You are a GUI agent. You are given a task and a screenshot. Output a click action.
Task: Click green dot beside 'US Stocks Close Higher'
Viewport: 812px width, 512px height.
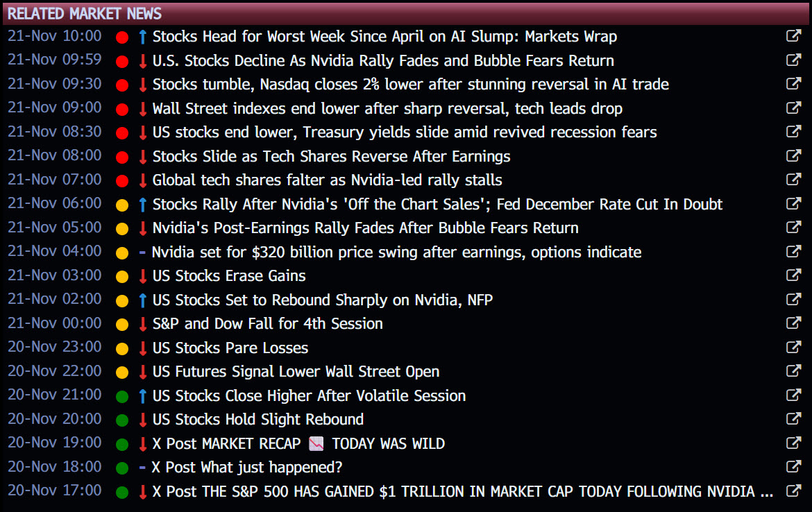pos(123,396)
